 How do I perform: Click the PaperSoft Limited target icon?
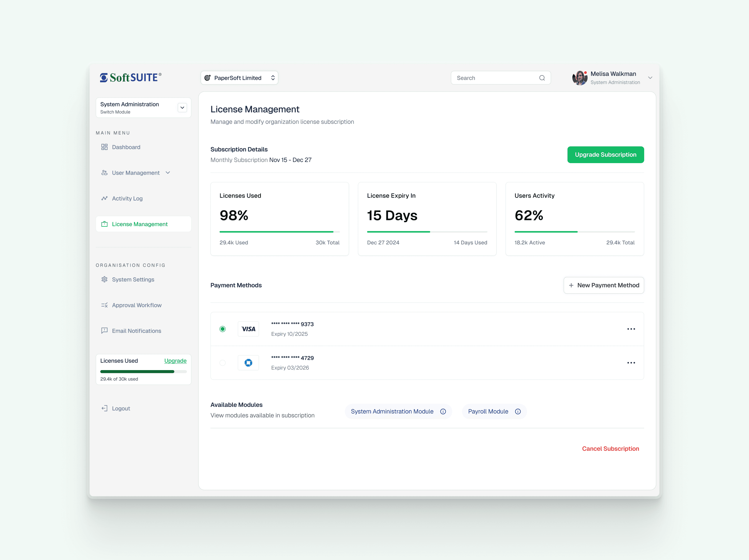click(208, 78)
